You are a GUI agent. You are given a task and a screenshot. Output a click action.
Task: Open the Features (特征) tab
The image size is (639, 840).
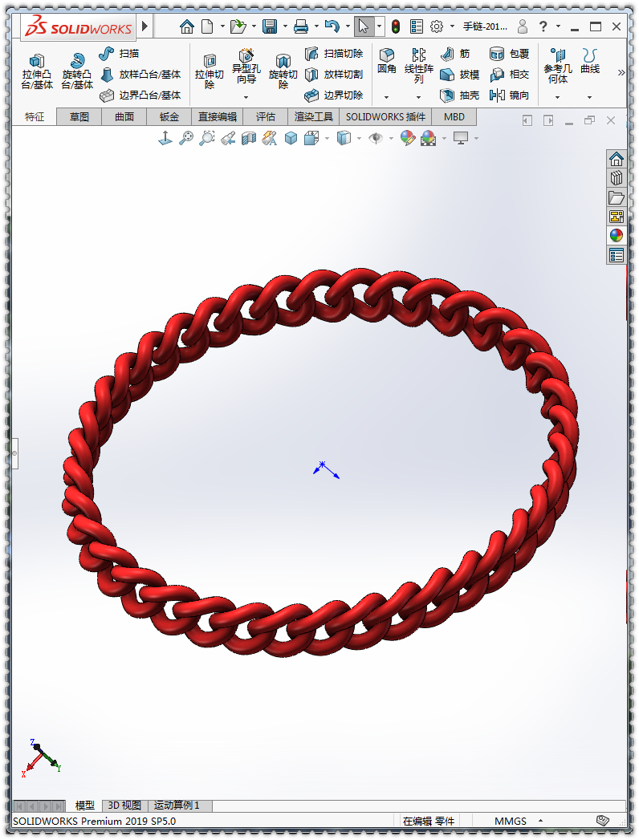35,117
